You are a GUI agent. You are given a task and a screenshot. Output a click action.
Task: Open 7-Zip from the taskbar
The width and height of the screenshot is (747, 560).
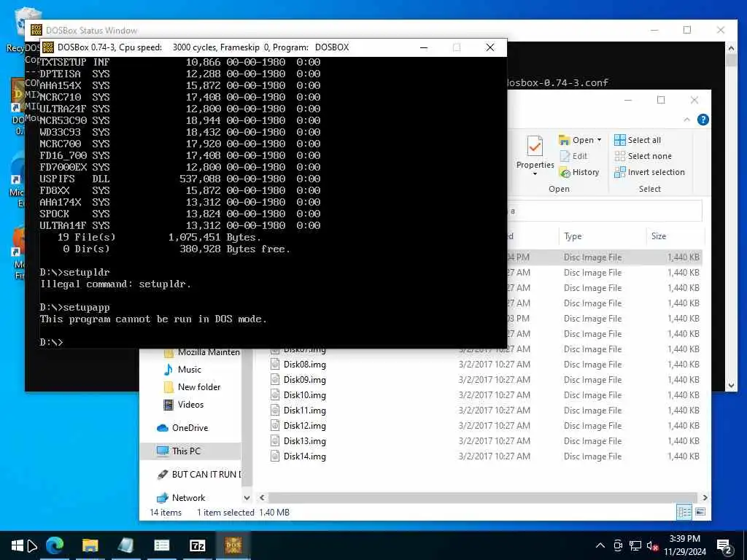pyautogui.click(x=197, y=545)
